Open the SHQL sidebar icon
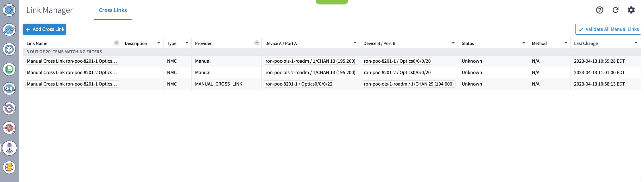This screenshot has height=182, width=644. 9,89
